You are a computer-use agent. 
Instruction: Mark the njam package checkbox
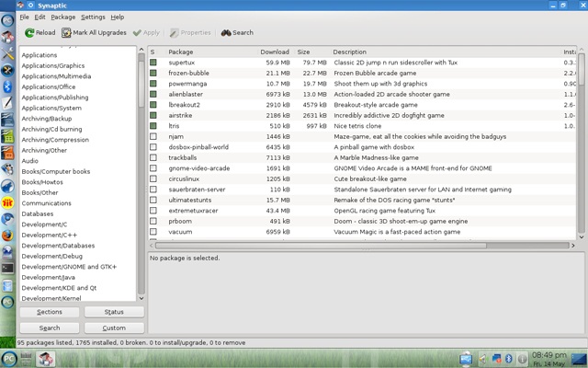[x=153, y=136]
